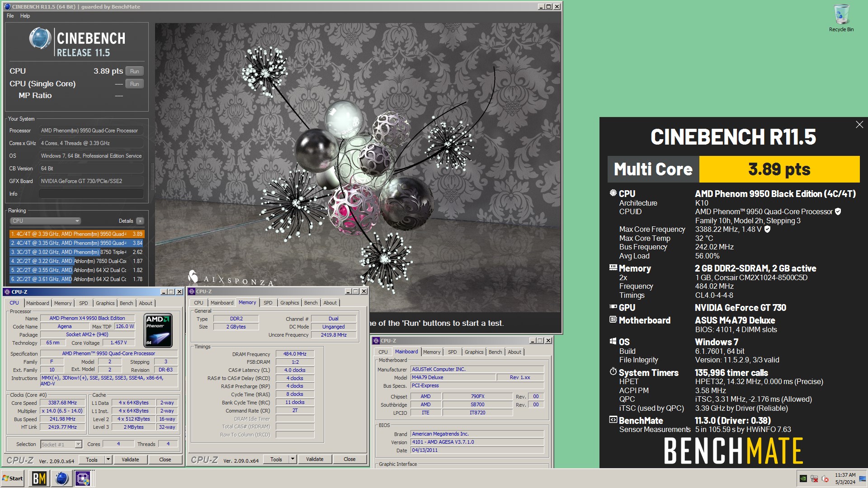Open the Socket #1 selection dropdown
The width and height of the screenshot is (868, 488).
pos(61,445)
